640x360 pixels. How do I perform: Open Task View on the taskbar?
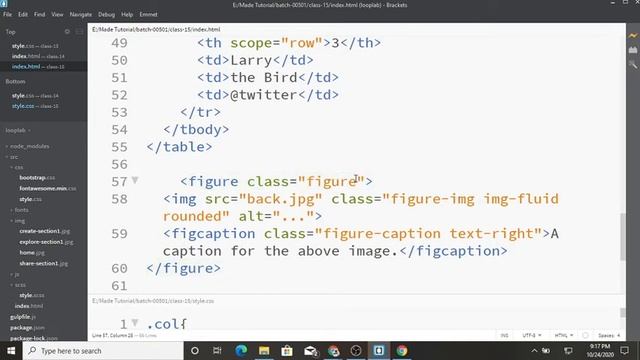tap(217, 351)
